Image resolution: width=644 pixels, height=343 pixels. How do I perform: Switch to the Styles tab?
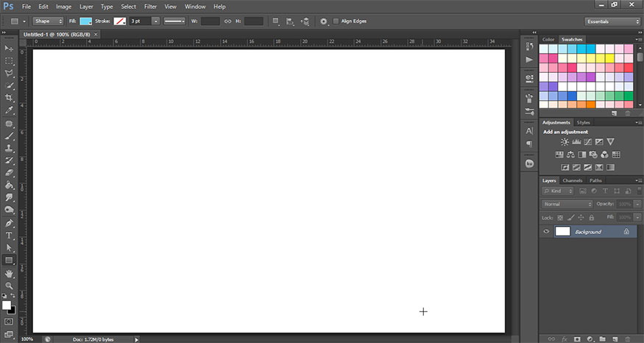583,122
